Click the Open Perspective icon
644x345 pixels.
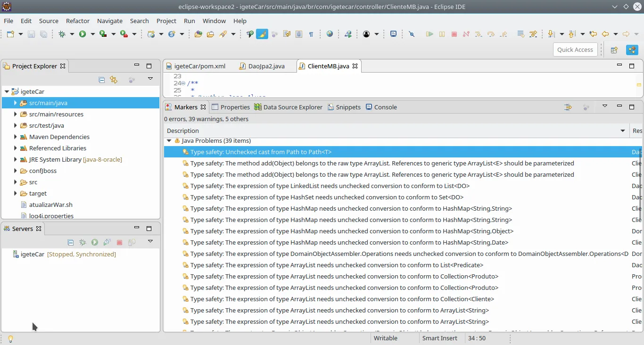tap(614, 50)
